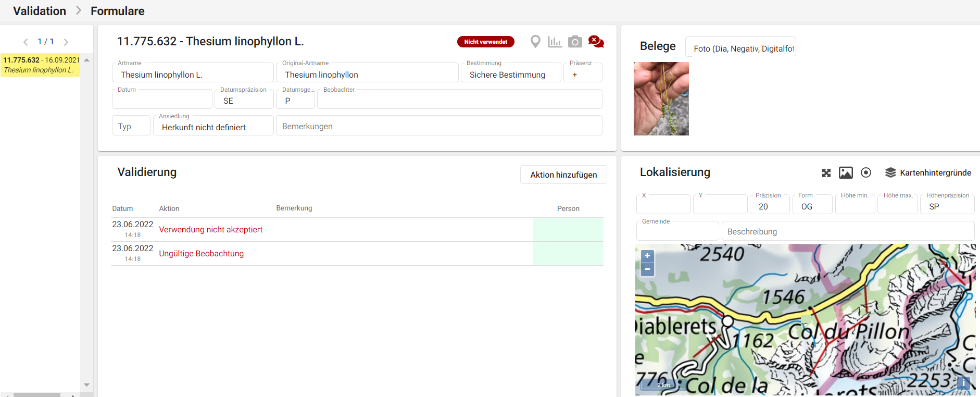Open the plant photo thumbnail in Belege
Screen dimensions: 980x397
point(661,99)
